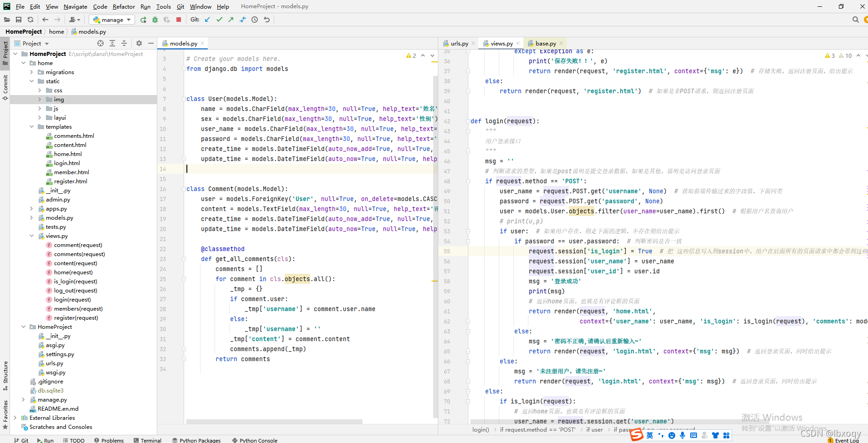Open Project panel settings gear
The width and height of the screenshot is (868, 443).
[139, 43]
